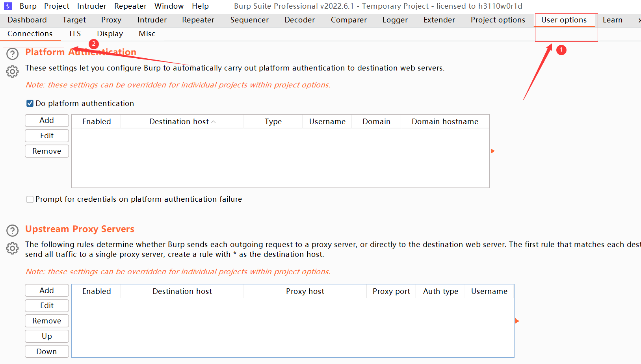Expand arrow beside Platform Authentication table
This screenshot has width=641, height=364.
[x=492, y=151]
